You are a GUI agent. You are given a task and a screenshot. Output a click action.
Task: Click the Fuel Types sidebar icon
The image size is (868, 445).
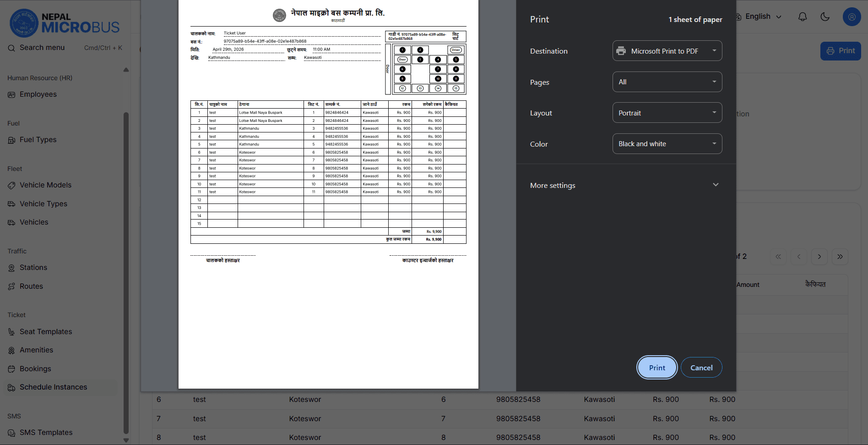pyautogui.click(x=11, y=140)
